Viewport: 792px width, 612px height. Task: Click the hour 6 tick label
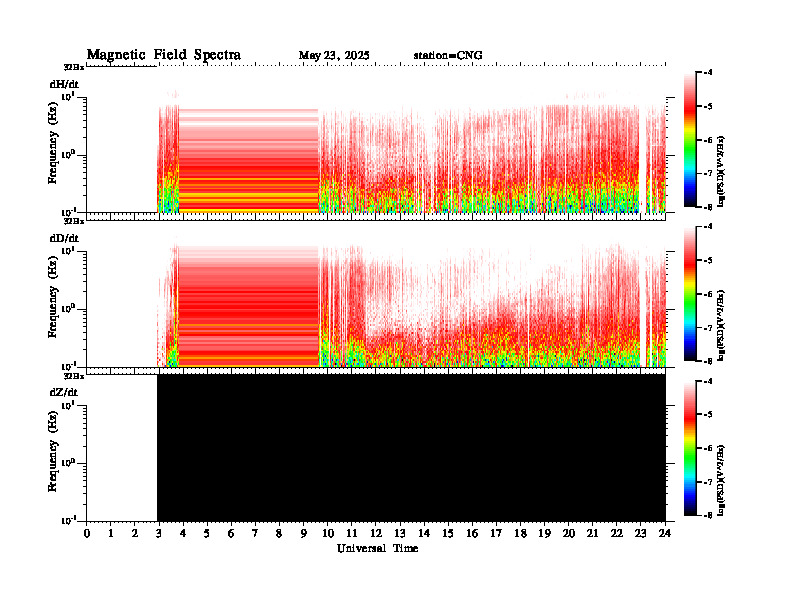[x=231, y=534]
